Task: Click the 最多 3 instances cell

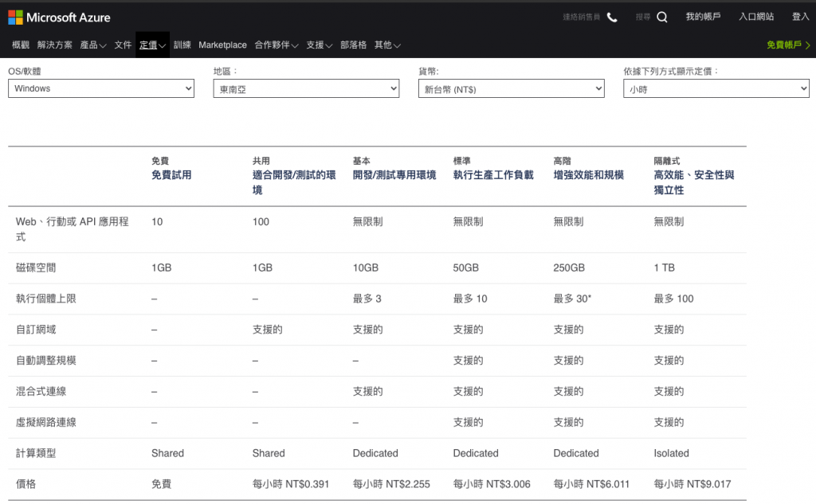Action: tap(367, 299)
